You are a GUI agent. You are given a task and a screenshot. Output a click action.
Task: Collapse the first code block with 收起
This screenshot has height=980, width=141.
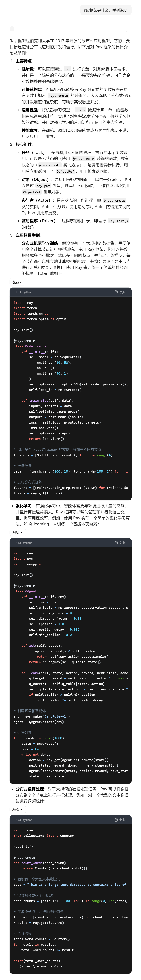[17, 282]
